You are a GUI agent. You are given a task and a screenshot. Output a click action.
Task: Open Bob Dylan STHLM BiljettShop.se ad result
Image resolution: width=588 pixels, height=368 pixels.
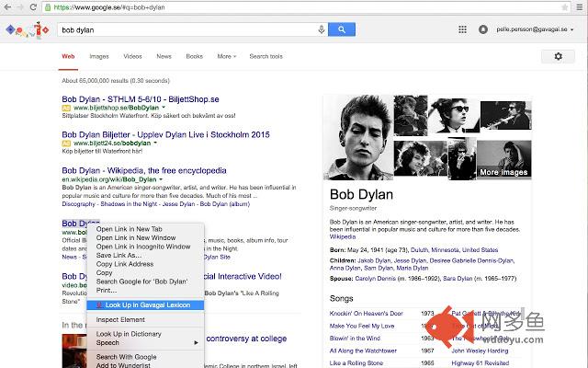pyautogui.click(x=141, y=99)
